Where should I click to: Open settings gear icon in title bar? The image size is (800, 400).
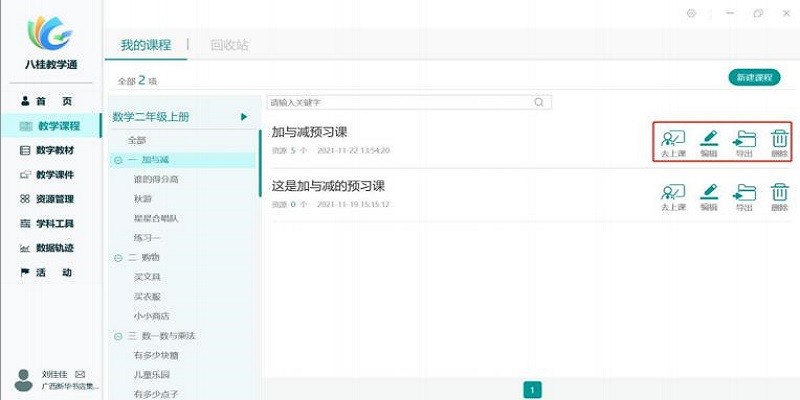(x=691, y=13)
